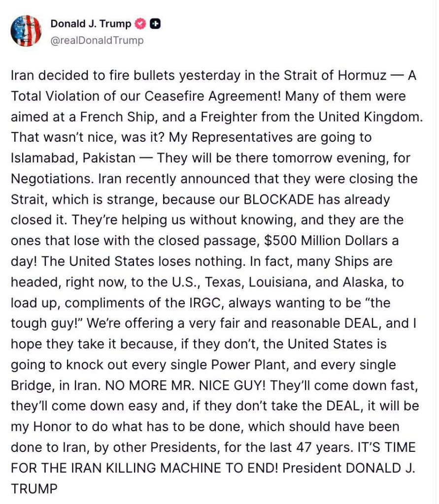The image size is (439, 504).
Task: Click the black plus badge icon
Action: (x=155, y=24)
